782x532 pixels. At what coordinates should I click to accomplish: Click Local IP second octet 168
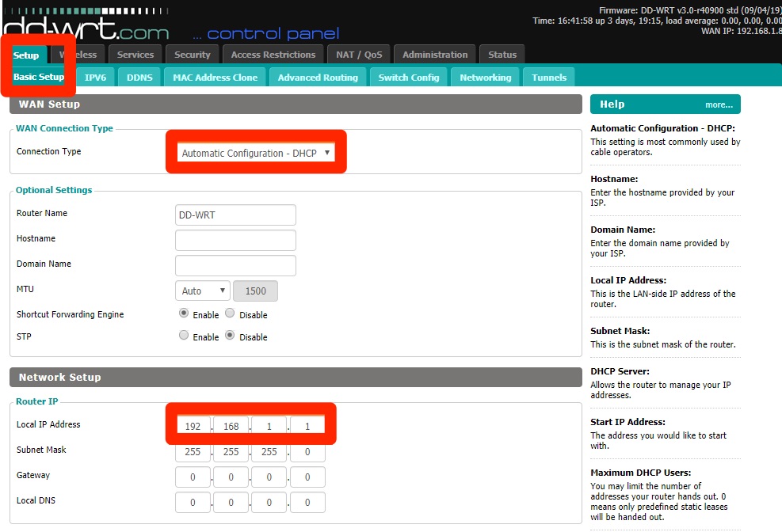point(231,426)
